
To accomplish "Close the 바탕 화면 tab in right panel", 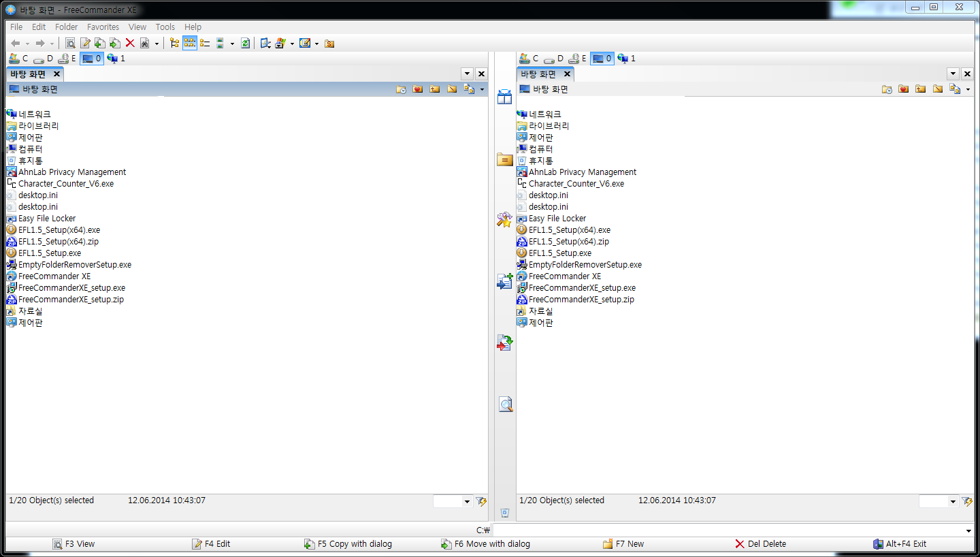I will pos(567,74).
